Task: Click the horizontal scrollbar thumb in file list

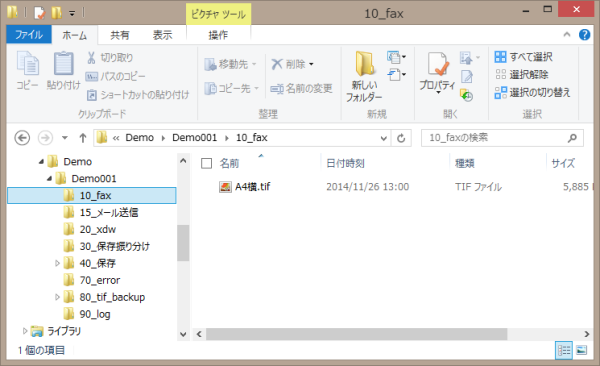Action: point(357,334)
